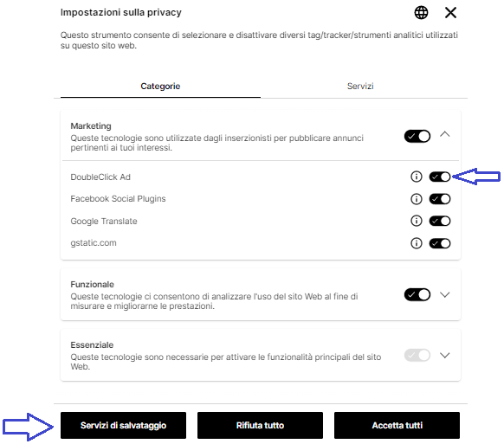Close the privacy settings dialog
This screenshot has width=504, height=444.
(x=450, y=13)
